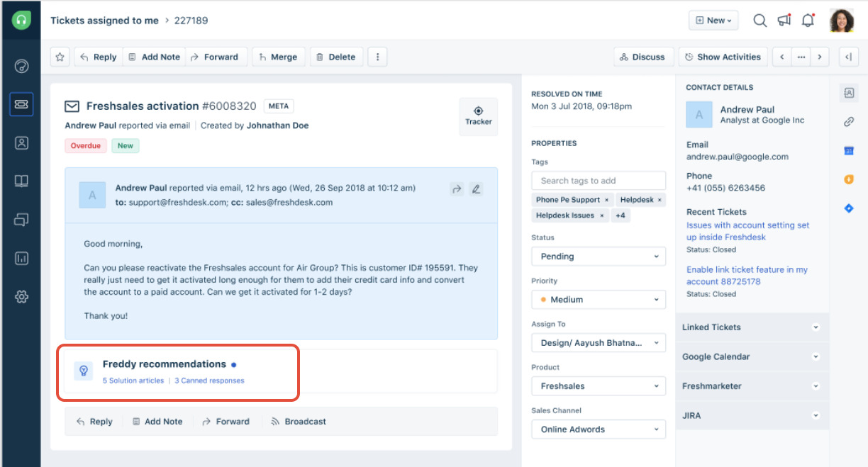Open the orange app icon in right rail
Image resolution: width=868 pixels, height=467 pixels.
(849, 179)
